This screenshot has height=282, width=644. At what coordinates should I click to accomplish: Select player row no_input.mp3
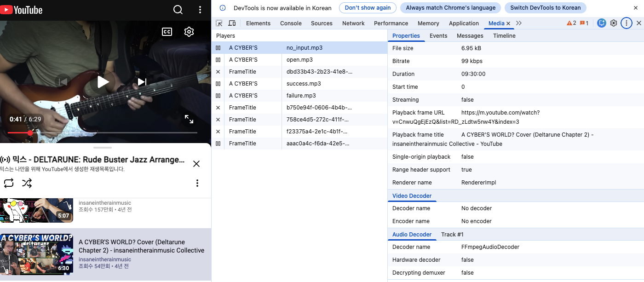(299, 48)
